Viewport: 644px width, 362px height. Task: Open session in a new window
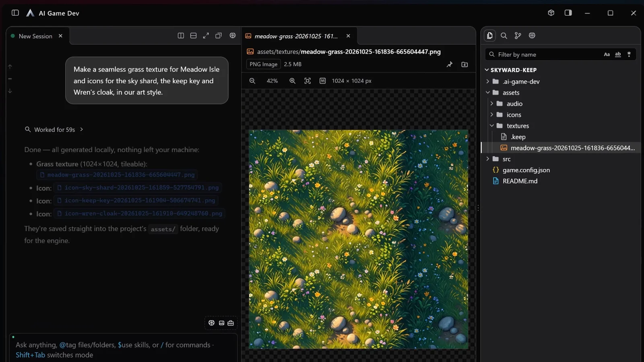click(x=219, y=36)
